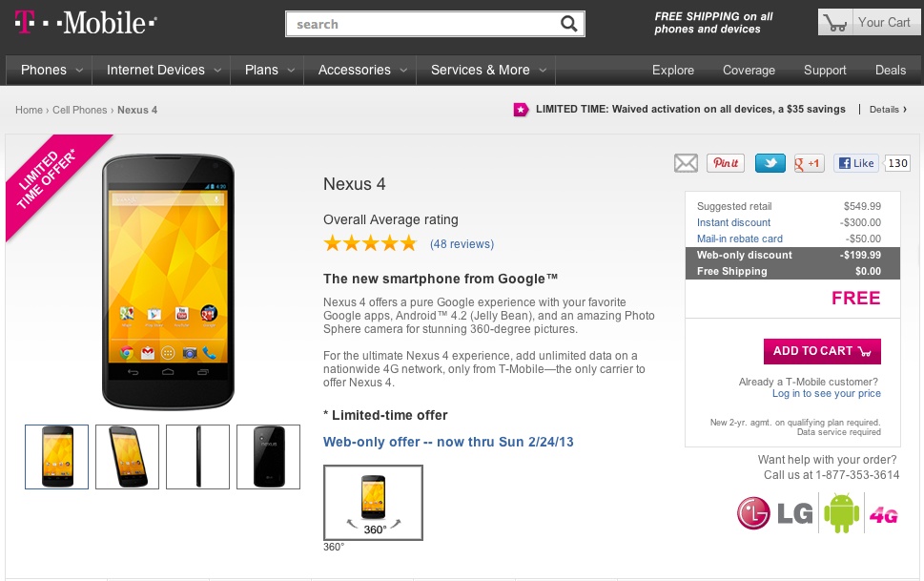Click the search magnifier icon
The height and width of the screenshot is (581, 924).
(568, 24)
